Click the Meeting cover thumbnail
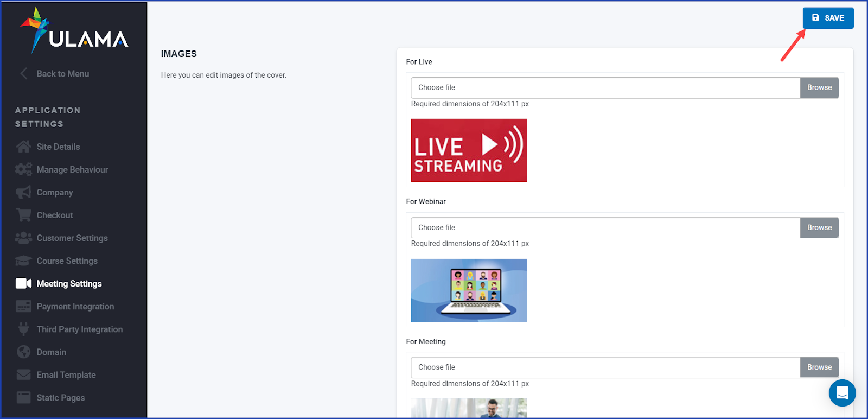 [469, 408]
